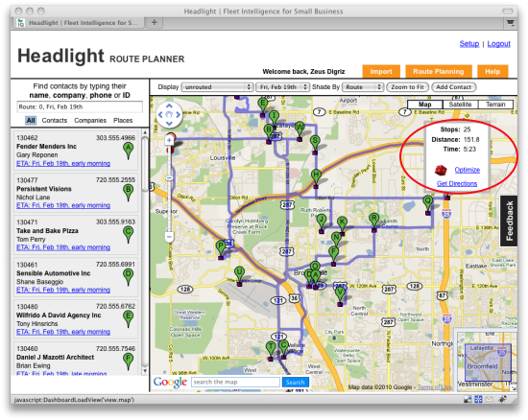Click map marker S on the route
This screenshot has height=420, width=528.
pos(315,143)
